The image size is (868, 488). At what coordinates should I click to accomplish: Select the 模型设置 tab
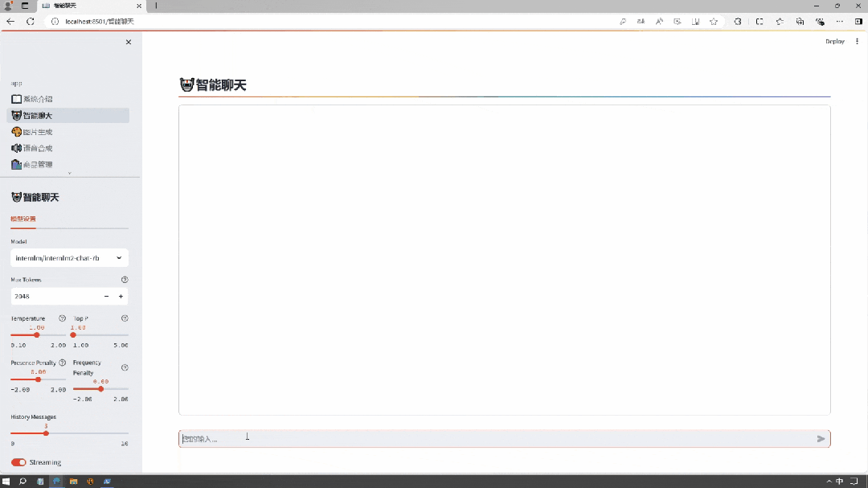point(23,219)
